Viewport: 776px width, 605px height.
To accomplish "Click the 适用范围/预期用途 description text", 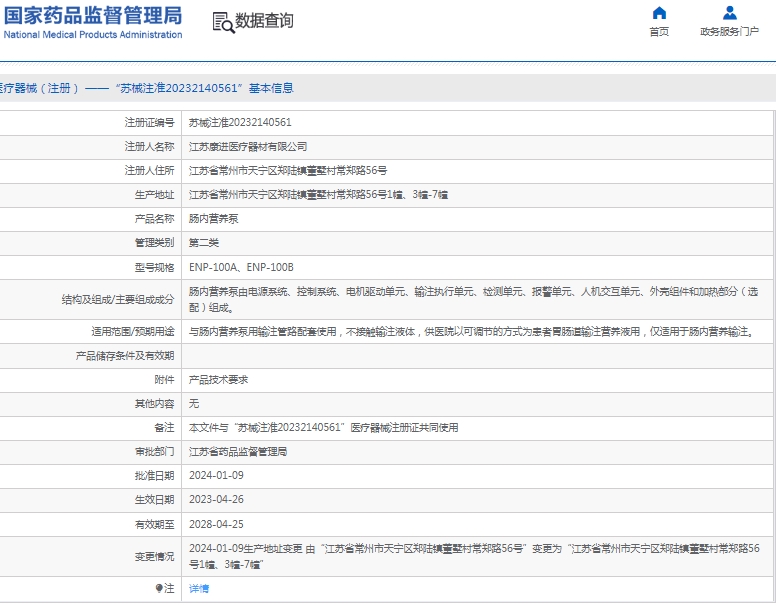I will point(473,332).
